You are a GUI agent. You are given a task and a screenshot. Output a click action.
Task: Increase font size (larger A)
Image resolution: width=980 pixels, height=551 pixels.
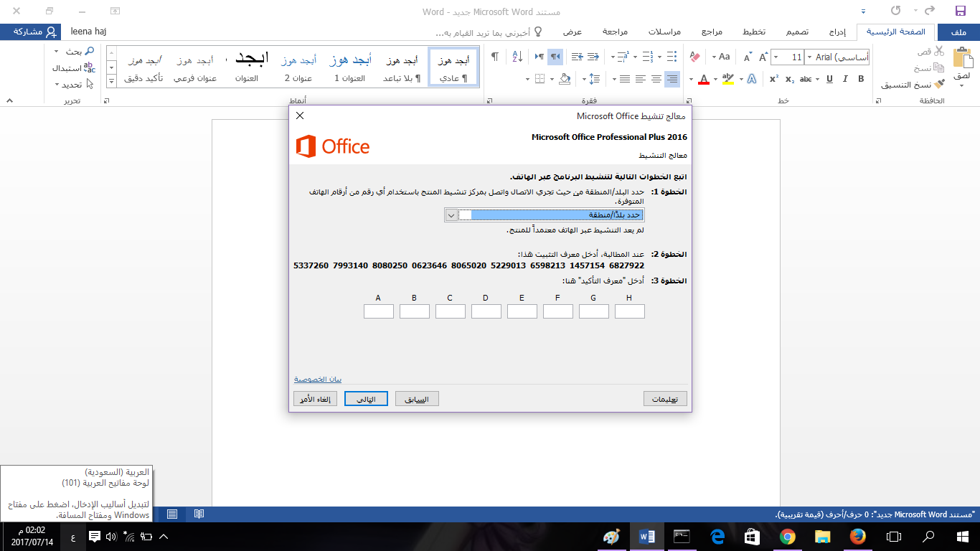click(762, 57)
